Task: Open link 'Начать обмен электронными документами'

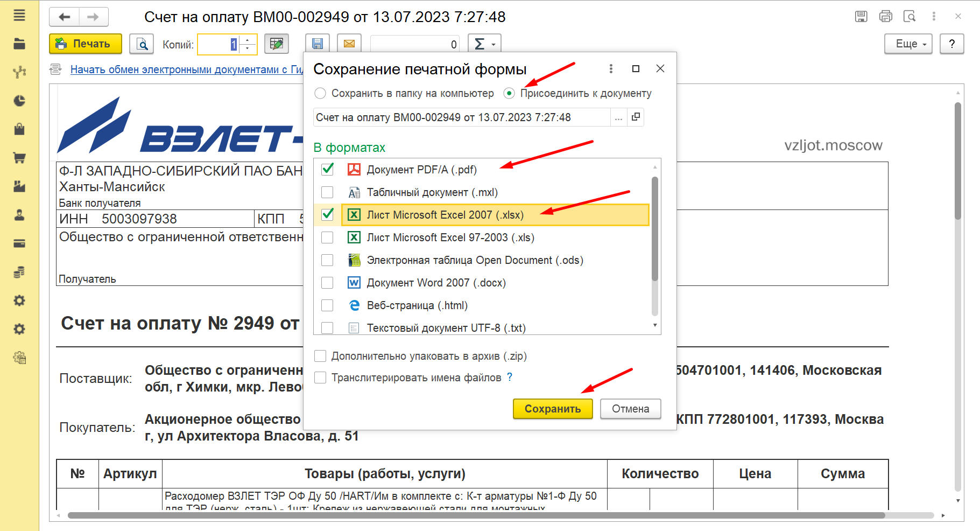Action: click(x=187, y=69)
